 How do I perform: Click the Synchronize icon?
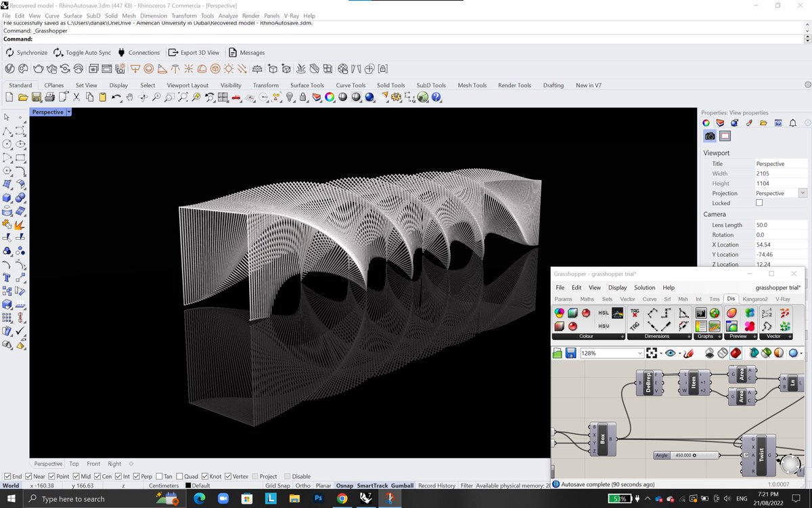pyautogui.click(x=10, y=52)
